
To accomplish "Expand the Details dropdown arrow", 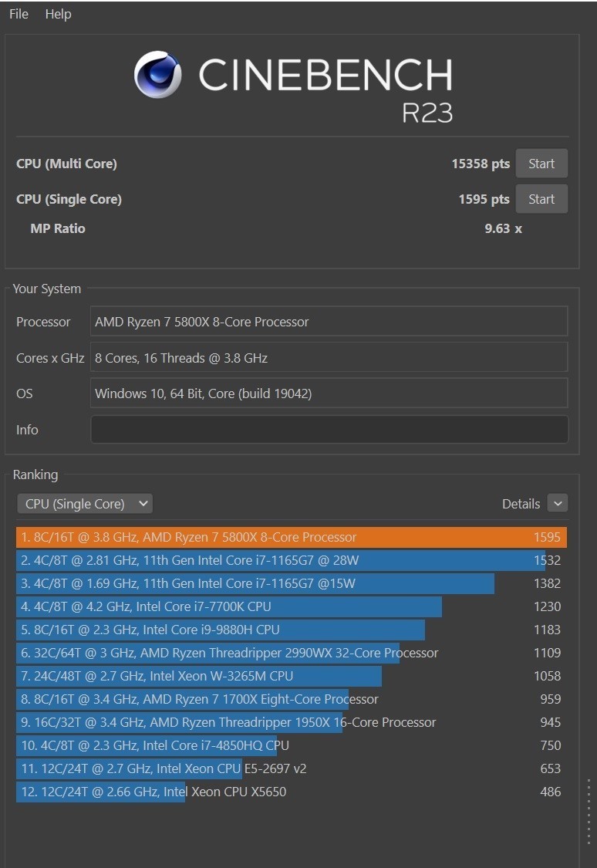I will [x=557, y=503].
